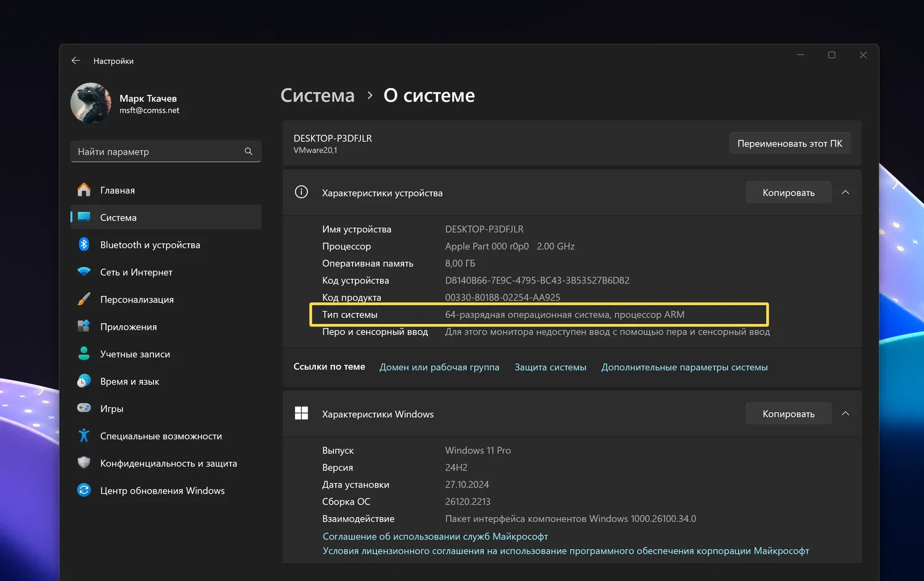The width and height of the screenshot is (924, 581).
Task: Copy device specs with the Копировать button
Action: click(788, 192)
